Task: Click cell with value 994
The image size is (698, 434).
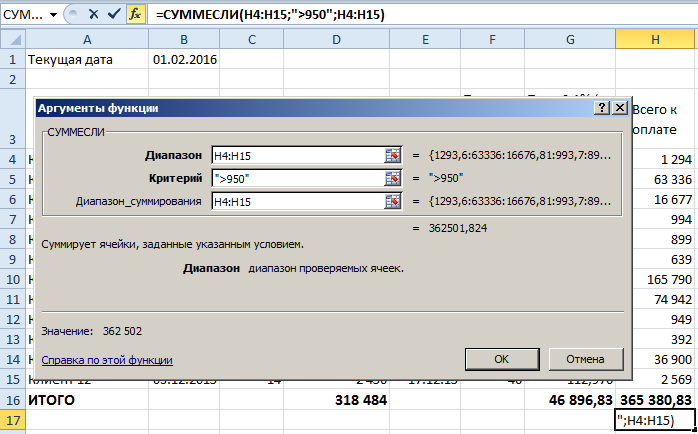Action: (x=663, y=219)
